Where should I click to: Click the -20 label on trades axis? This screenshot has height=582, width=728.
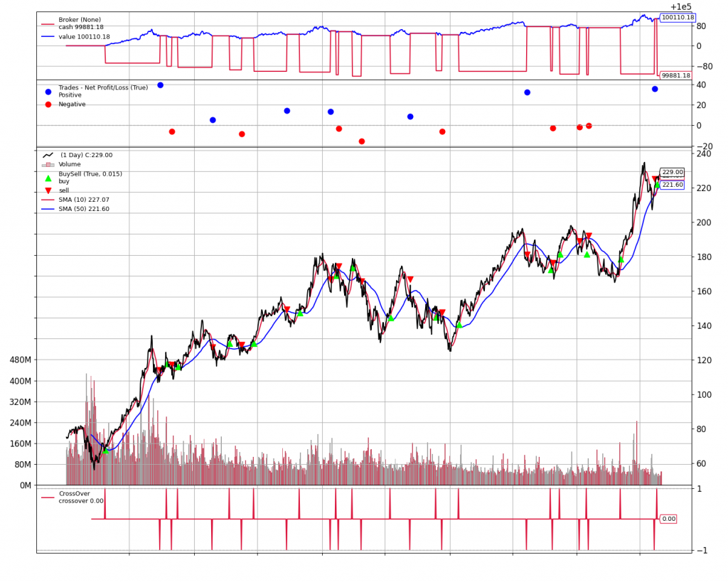coord(705,146)
